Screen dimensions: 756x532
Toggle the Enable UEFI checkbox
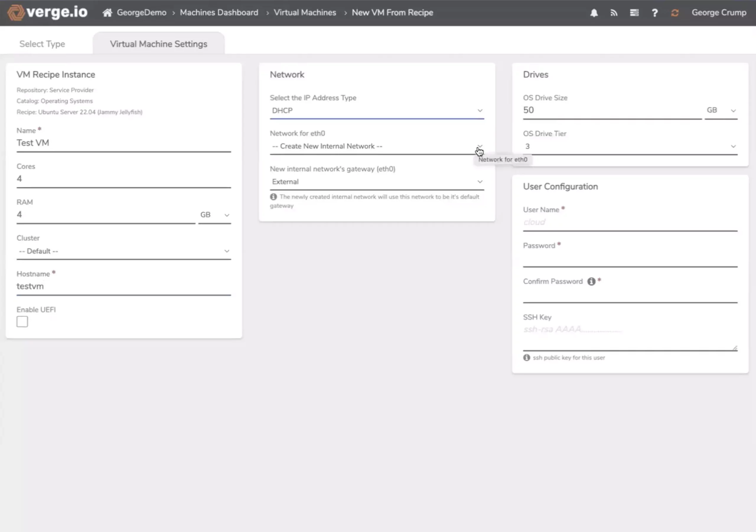pyautogui.click(x=22, y=321)
